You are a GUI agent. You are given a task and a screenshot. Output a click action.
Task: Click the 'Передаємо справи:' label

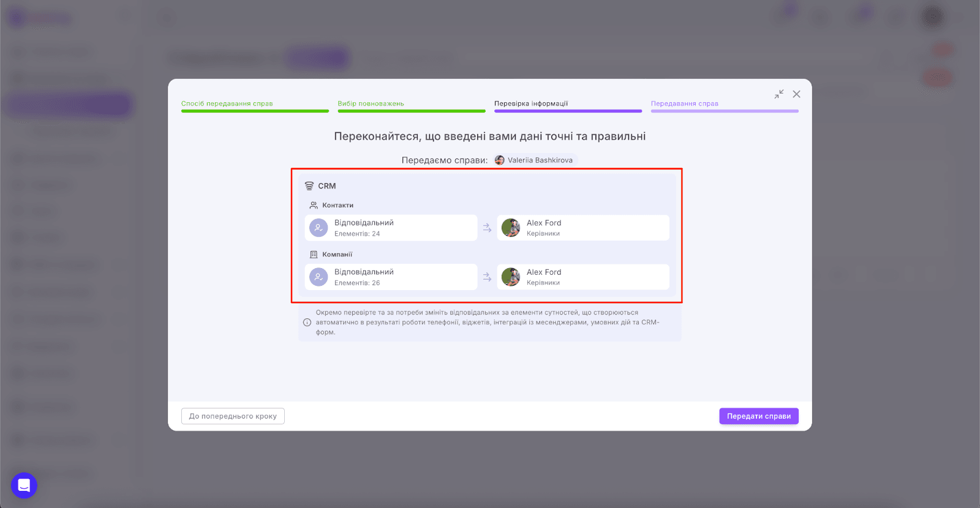click(x=445, y=160)
